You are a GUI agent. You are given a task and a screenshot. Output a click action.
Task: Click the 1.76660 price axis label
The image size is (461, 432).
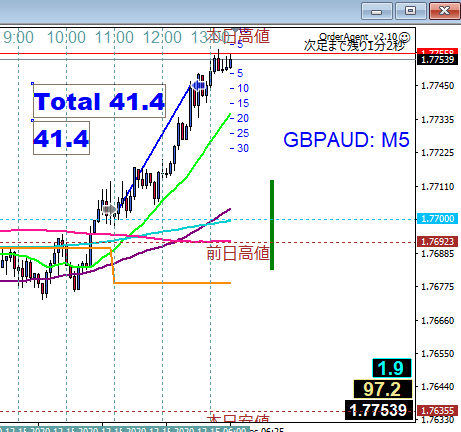pos(438,321)
